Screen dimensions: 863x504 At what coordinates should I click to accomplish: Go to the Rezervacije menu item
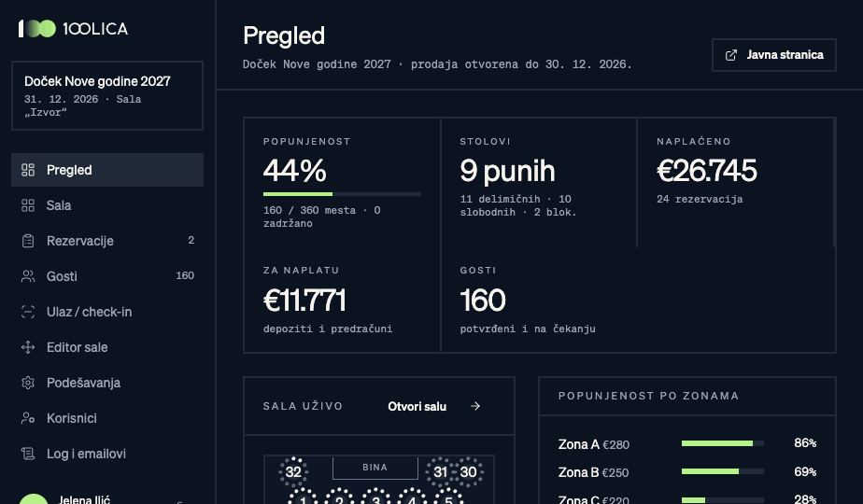point(107,241)
